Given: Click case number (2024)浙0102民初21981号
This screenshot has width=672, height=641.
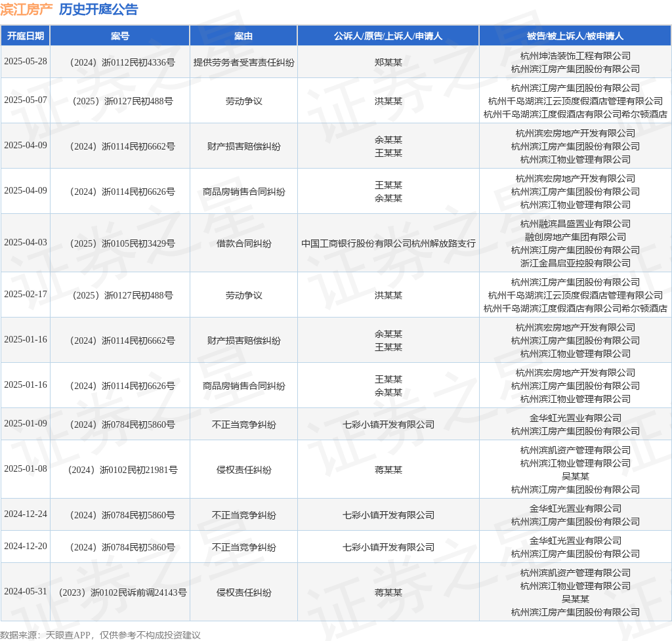Looking at the screenshot, I should (x=122, y=470).
